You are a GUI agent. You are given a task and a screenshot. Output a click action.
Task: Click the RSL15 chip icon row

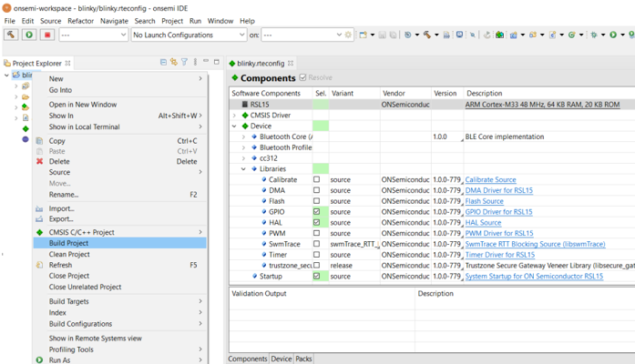click(245, 105)
